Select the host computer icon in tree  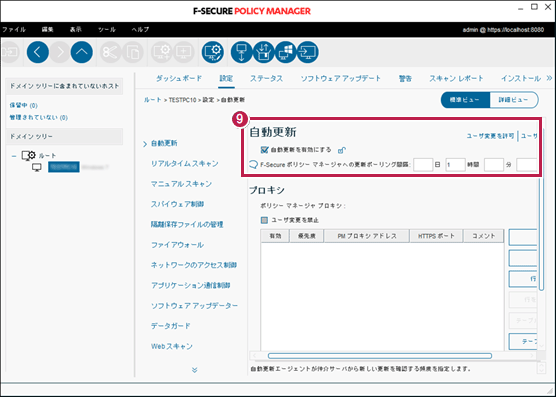click(x=37, y=167)
